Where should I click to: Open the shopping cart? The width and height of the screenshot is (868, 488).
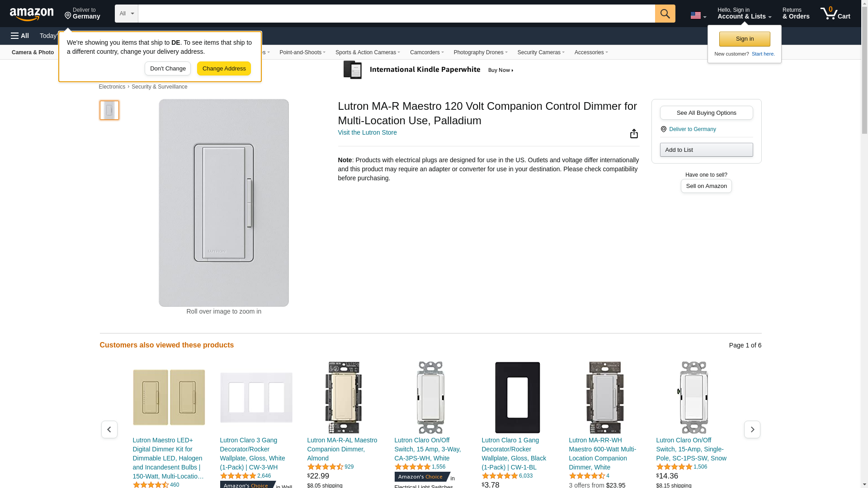(835, 14)
